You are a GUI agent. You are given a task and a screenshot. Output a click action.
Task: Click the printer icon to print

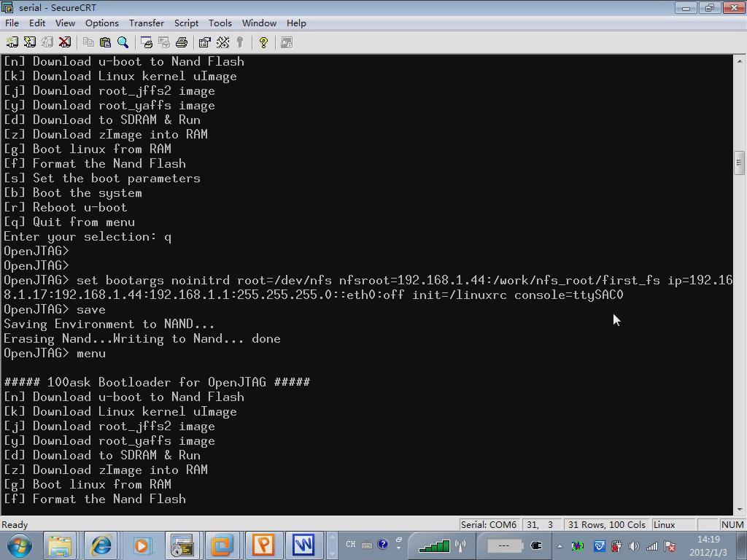[182, 43]
